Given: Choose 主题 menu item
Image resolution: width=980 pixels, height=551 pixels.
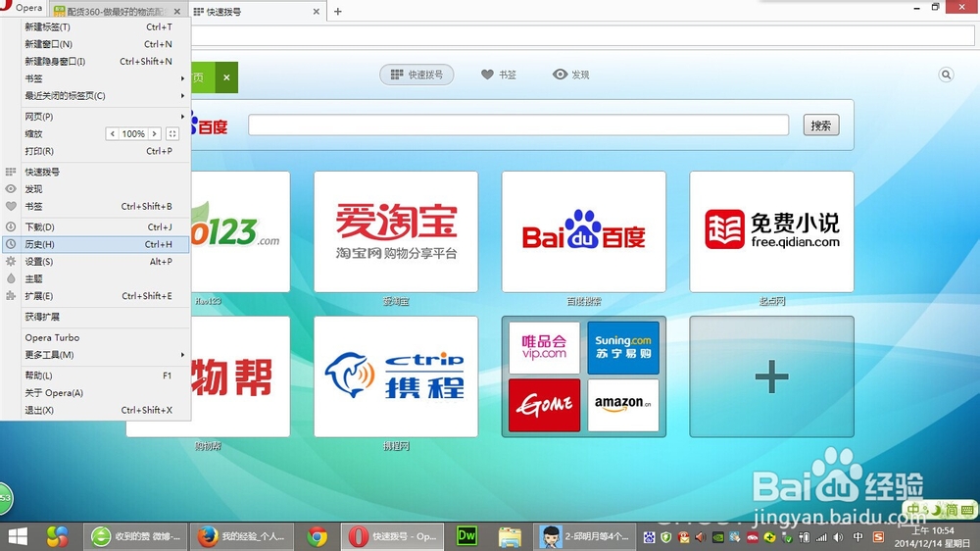Looking at the screenshot, I should (96, 279).
